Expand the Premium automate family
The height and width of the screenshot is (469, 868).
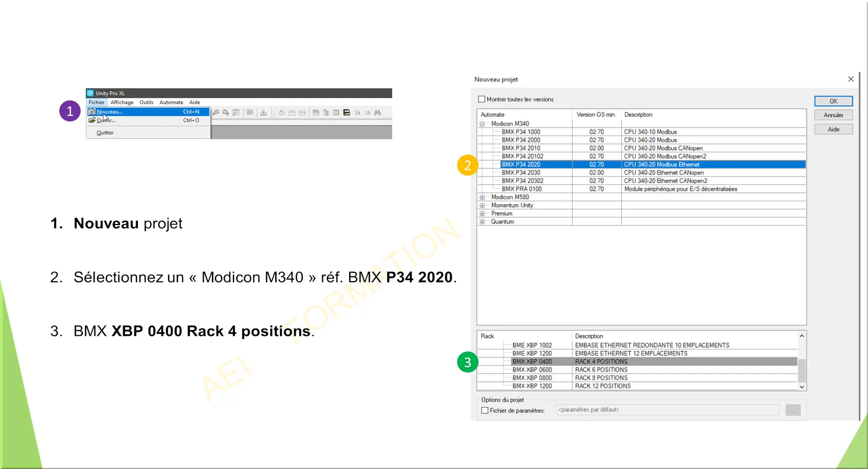[482, 214]
